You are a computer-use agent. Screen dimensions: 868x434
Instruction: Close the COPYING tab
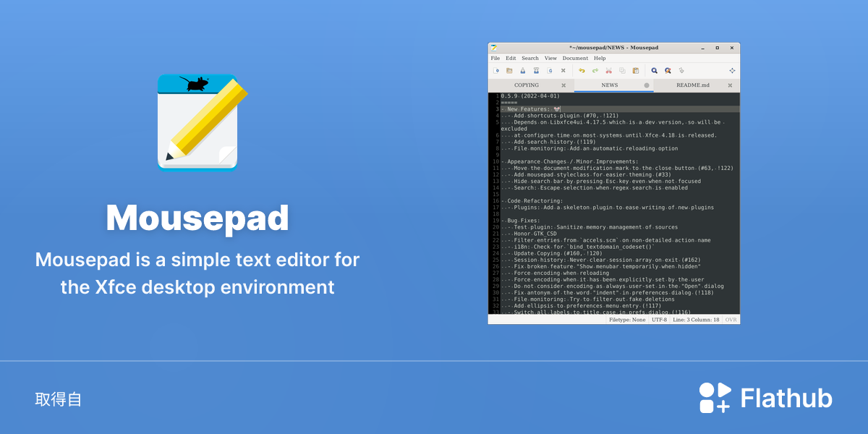[563, 85]
